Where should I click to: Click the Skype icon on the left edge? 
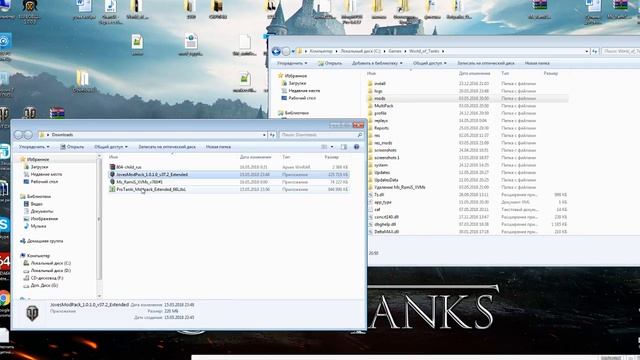[4, 224]
